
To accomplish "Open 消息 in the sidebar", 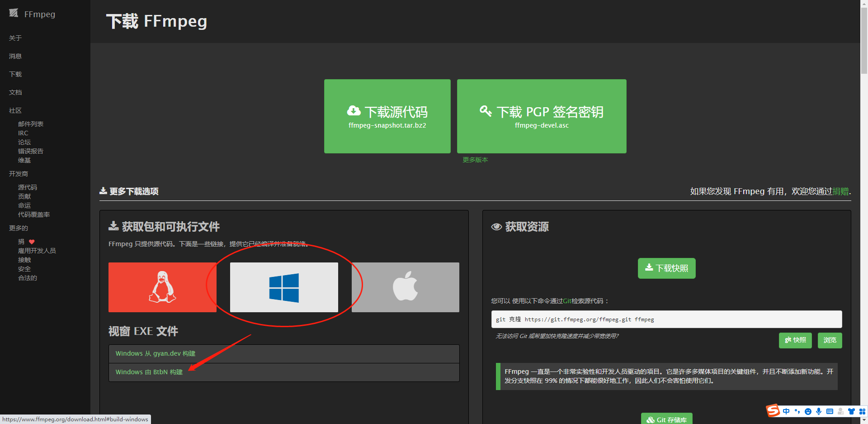I will pyautogui.click(x=15, y=56).
